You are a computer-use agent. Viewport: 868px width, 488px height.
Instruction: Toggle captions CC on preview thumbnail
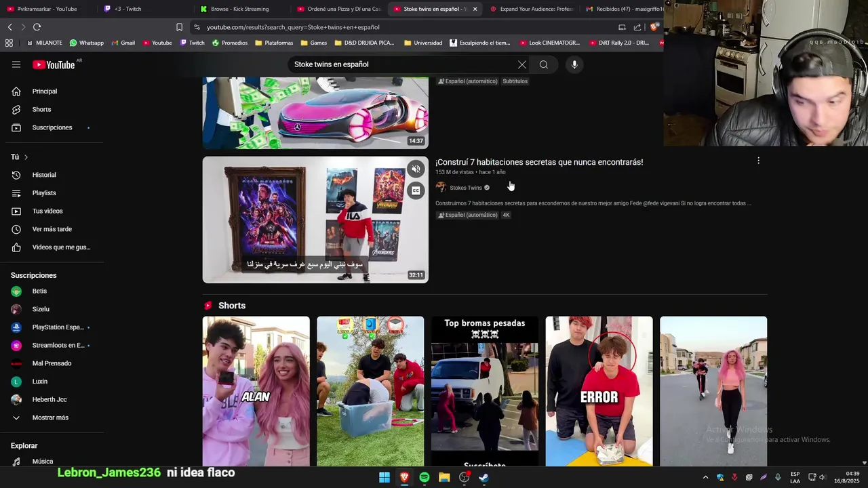[416, 190]
